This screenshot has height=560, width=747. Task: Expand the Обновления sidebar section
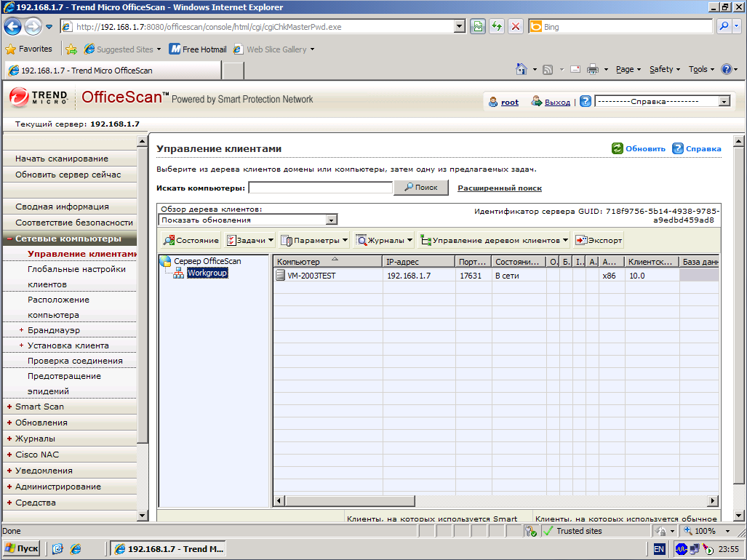pyautogui.click(x=9, y=423)
